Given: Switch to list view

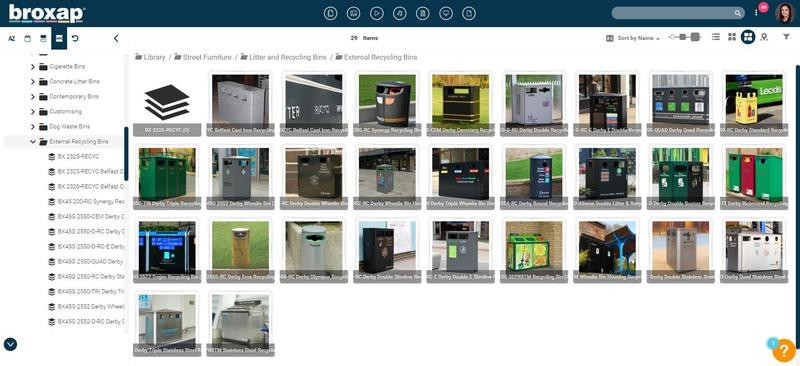Looking at the screenshot, I should 716,37.
